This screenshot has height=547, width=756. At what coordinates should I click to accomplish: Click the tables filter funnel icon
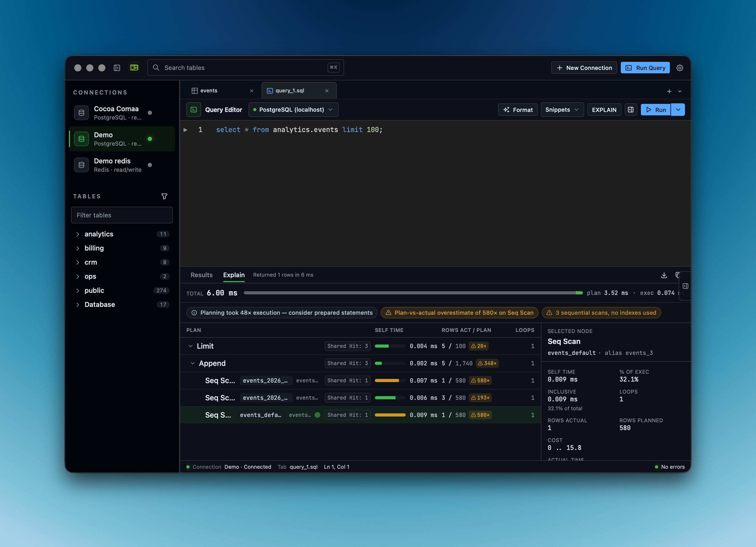point(164,196)
